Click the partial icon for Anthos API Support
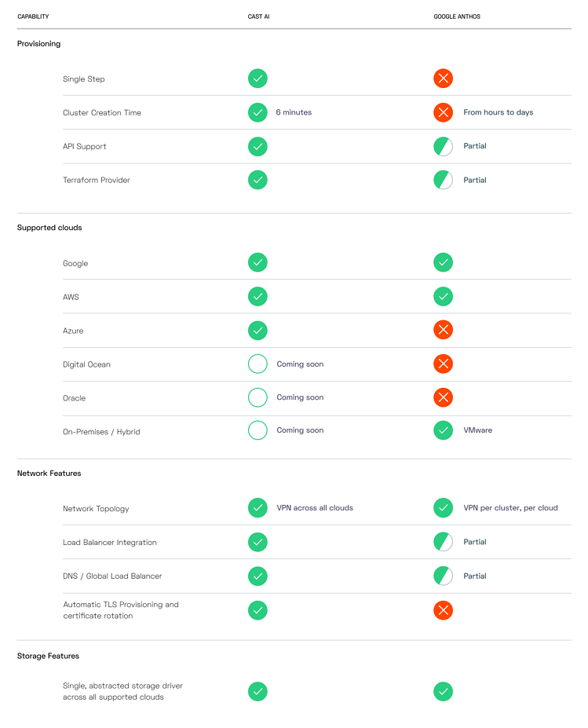The width and height of the screenshot is (588, 728). click(x=444, y=146)
